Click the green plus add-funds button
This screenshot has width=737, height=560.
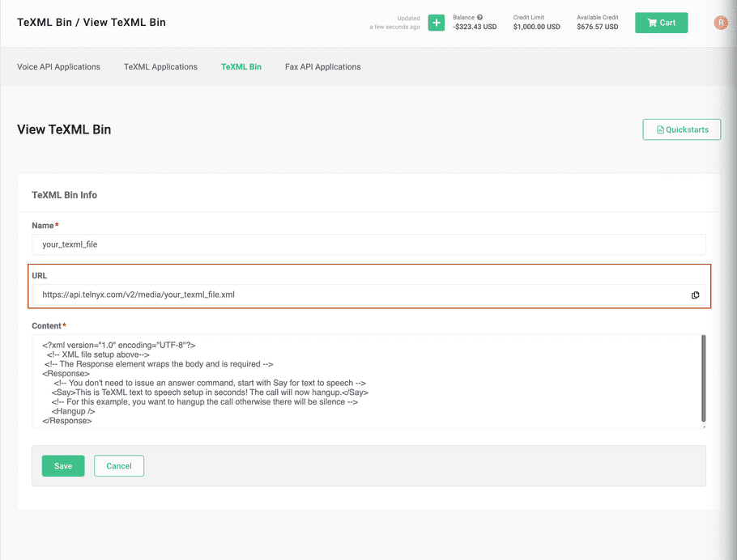436,23
